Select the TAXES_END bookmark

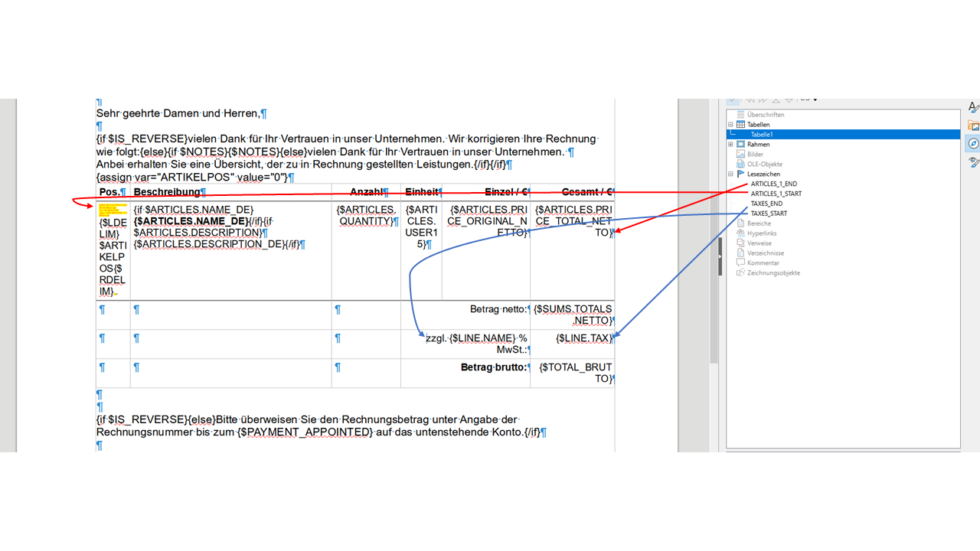(766, 204)
